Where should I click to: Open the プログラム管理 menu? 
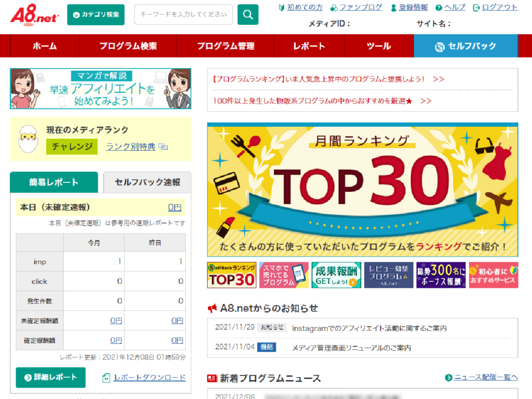225,46
